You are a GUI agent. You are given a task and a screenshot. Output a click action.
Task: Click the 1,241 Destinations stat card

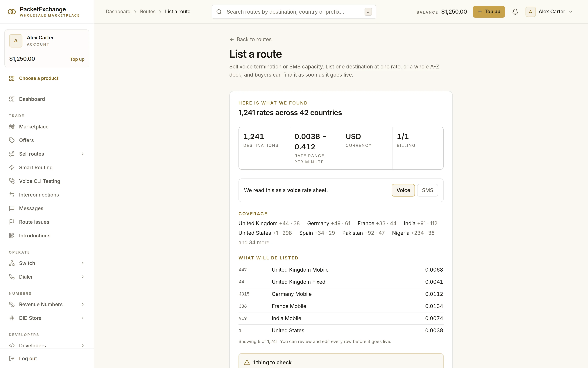click(264, 148)
